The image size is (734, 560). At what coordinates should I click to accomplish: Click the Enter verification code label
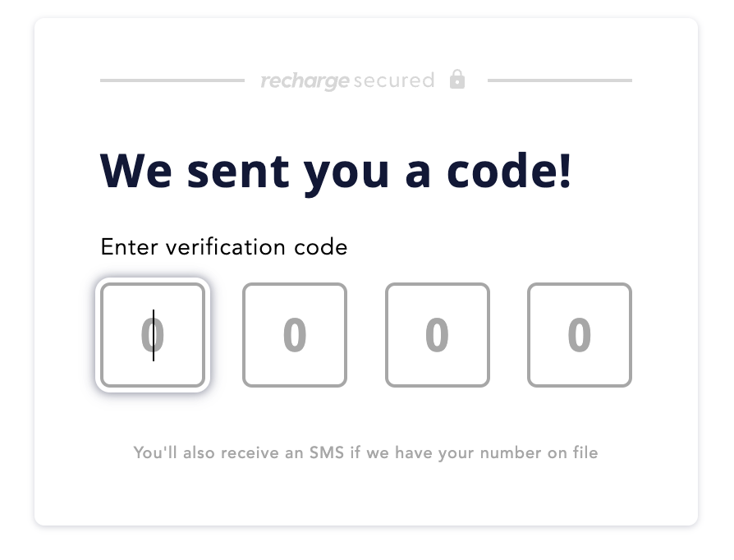click(x=224, y=247)
